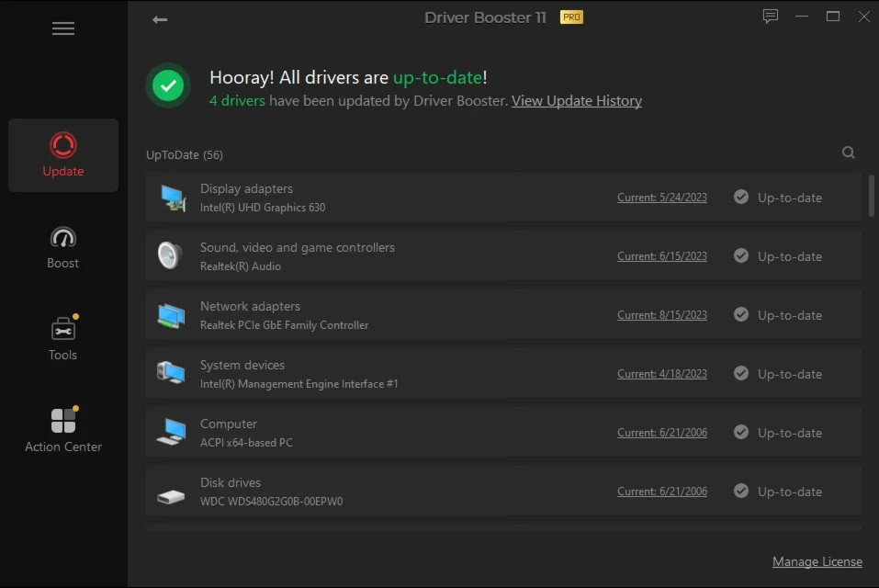Viewport: 879px width, 588px height.
Task: Open the Action Center section
Action: tap(63, 431)
